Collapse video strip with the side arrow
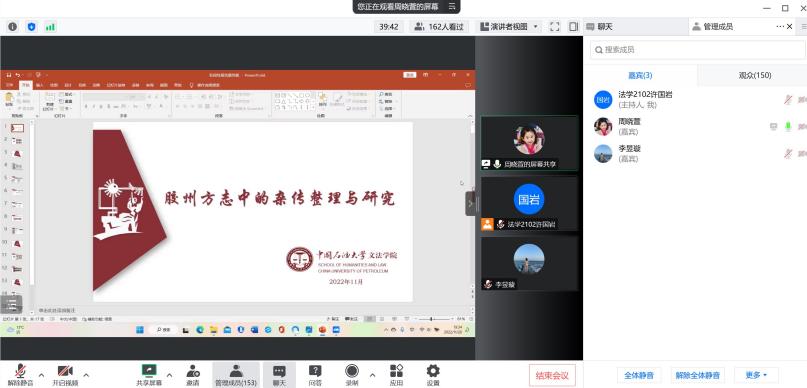The width and height of the screenshot is (807, 388). [x=470, y=203]
